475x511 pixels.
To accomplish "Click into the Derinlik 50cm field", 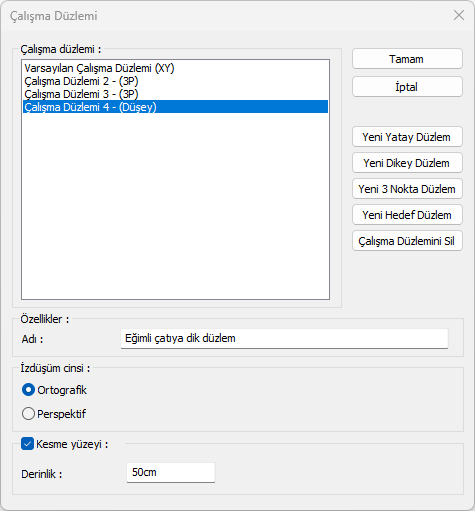I will pyautogui.click(x=171, y=472).
